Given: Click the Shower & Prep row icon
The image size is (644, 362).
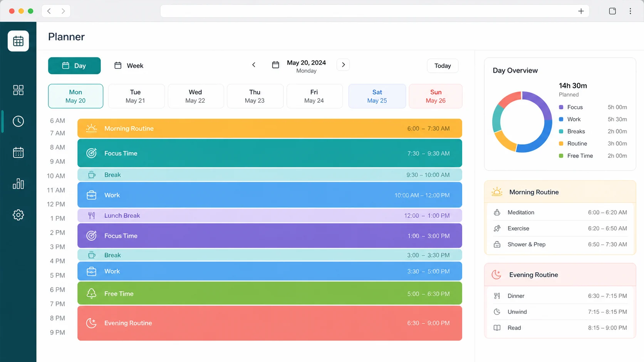Looking at the screenshot, I should coord(497,244).
